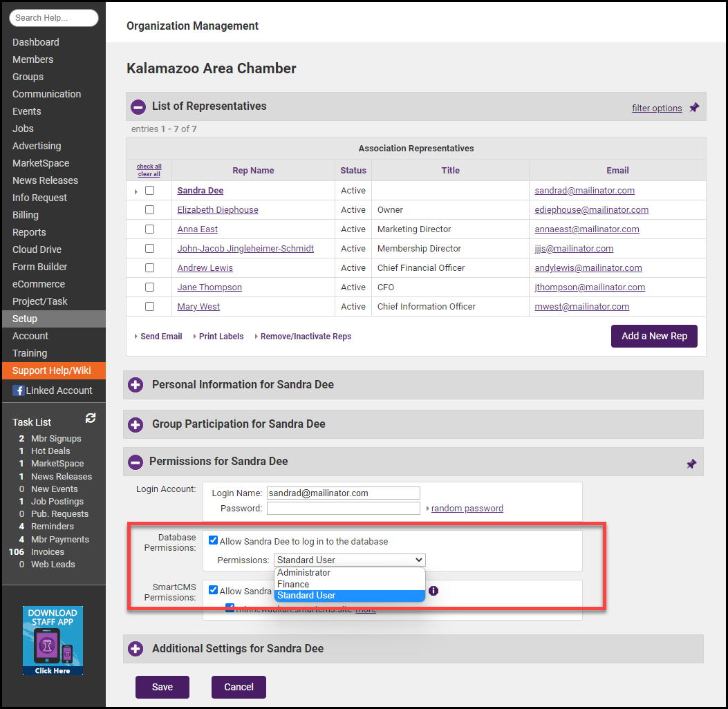Expand Personal Information for Sandra Dee
The height and width of the screenshot is (709, 728).
[136, 385]
